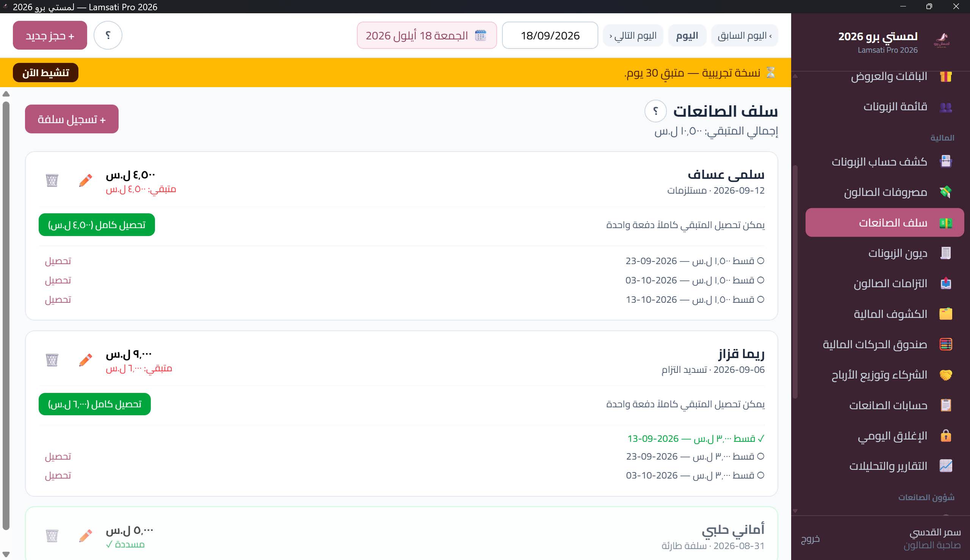Click the calendar icon in the date badge
970x560 pixels.
(480, 35)
